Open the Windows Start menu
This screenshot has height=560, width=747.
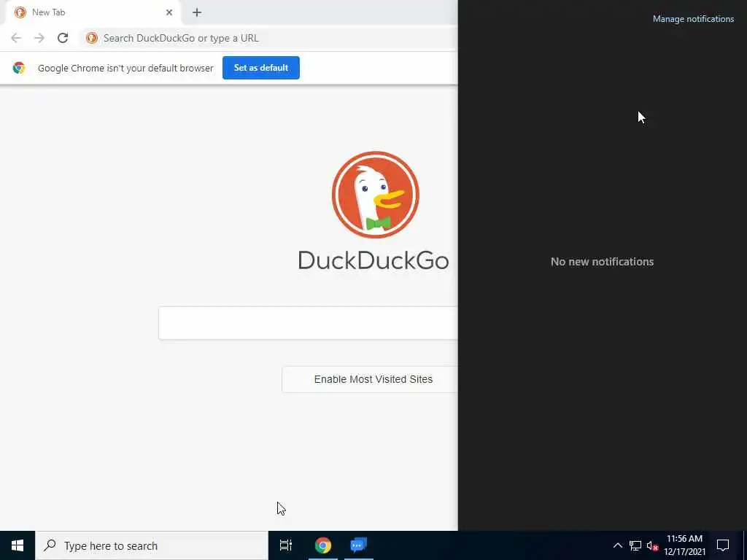point(18,545)
